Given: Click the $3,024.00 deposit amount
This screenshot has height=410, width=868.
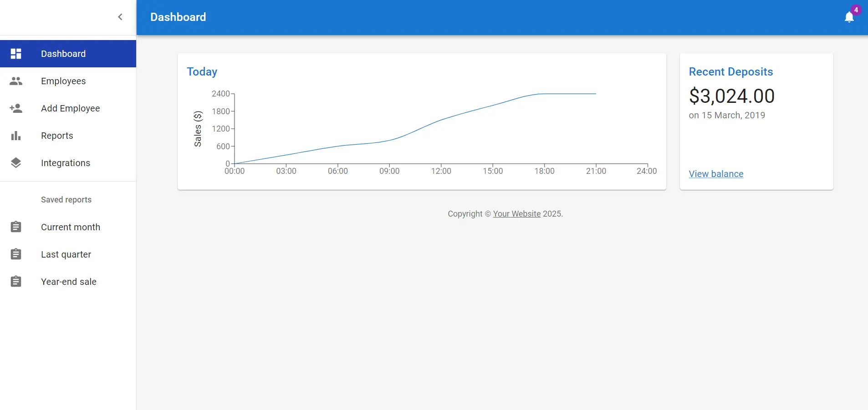Looking at the screenshot, I should click(x=731, y=96).
